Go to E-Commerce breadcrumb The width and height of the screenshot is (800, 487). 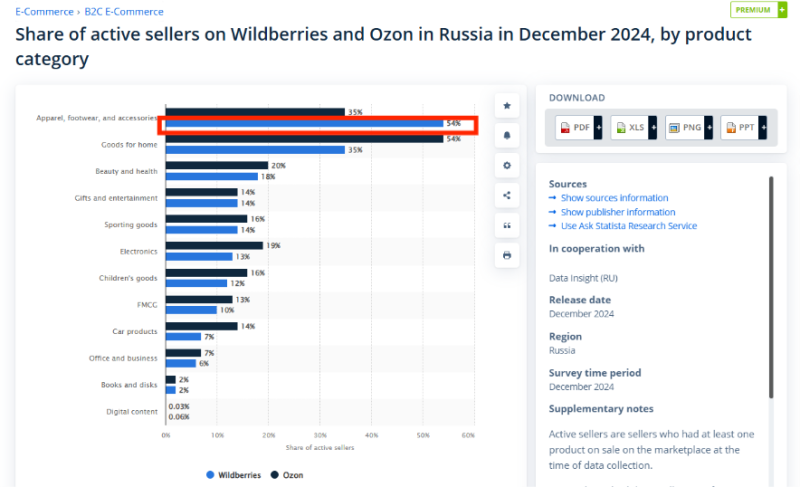[x=44, y=12]
